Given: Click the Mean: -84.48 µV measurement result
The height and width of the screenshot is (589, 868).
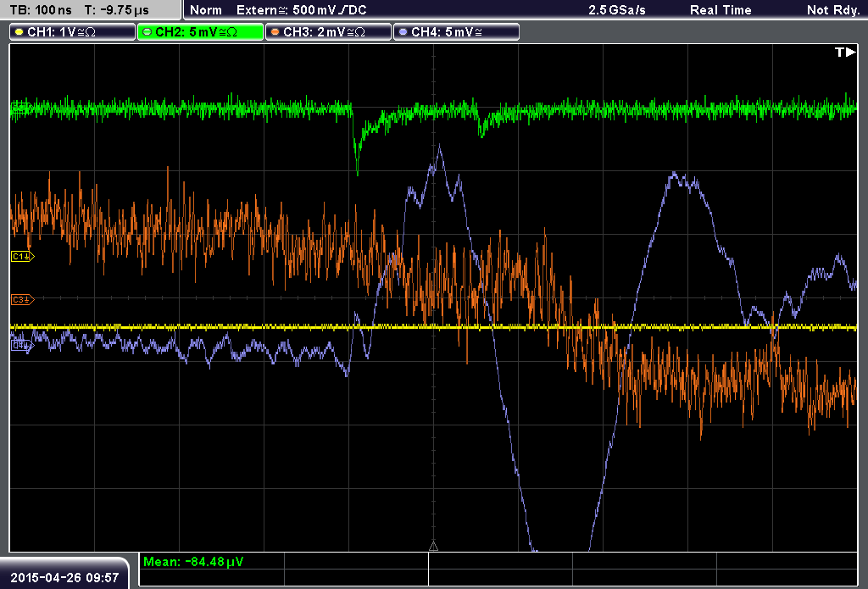Looking at the screenshot, I should (192, 561).
